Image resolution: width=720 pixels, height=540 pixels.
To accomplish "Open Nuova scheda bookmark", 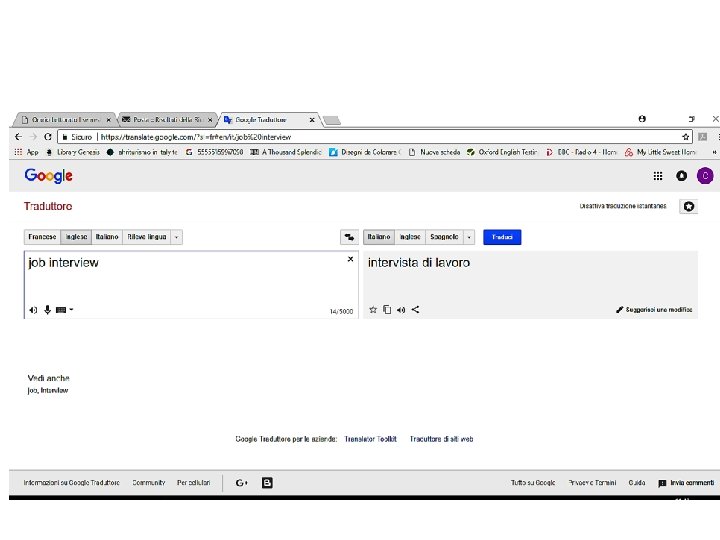I will point(434,152).
